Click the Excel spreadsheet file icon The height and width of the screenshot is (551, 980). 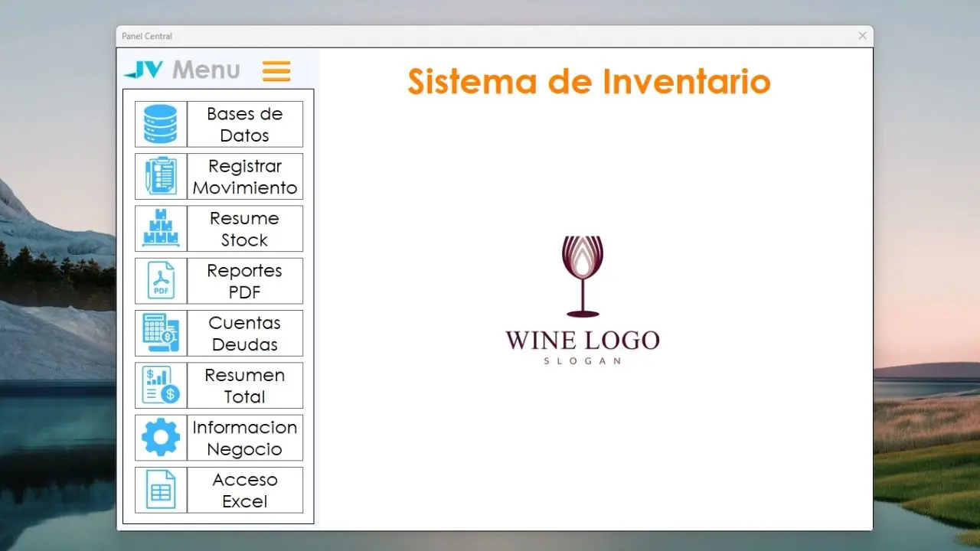[x=161, y=490]
